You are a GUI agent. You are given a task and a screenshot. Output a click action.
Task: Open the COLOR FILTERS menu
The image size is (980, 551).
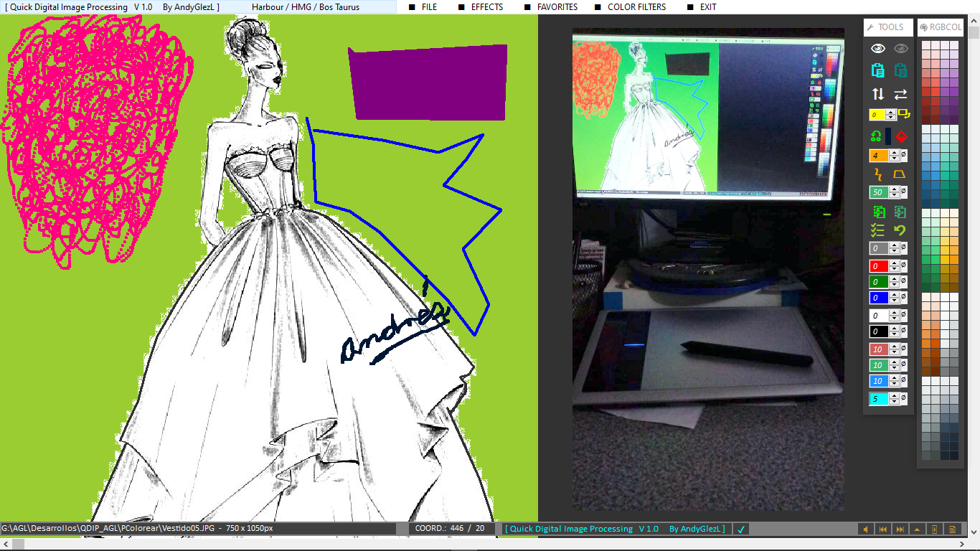(636, 7)
